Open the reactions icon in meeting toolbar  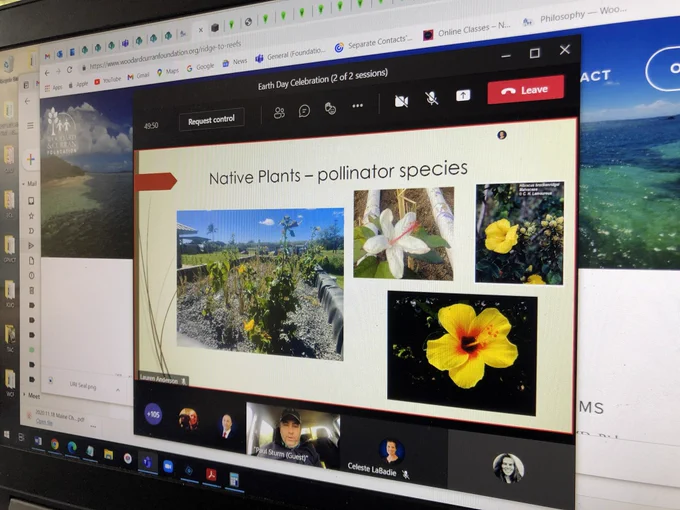pyautogui.click(x=330, y=108)
